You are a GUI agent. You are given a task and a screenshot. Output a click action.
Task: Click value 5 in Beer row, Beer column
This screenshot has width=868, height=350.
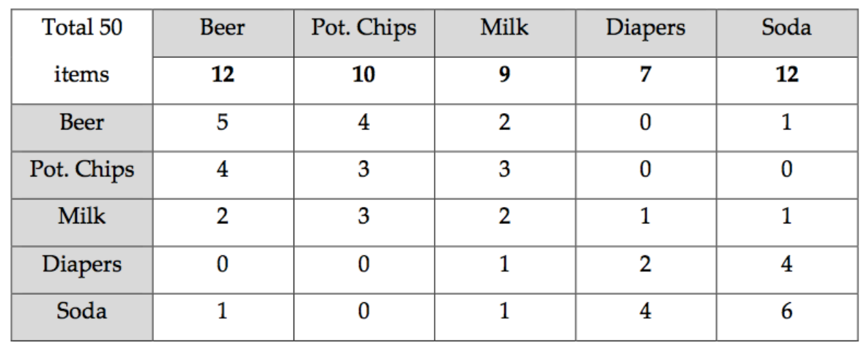tap(223, 123)
